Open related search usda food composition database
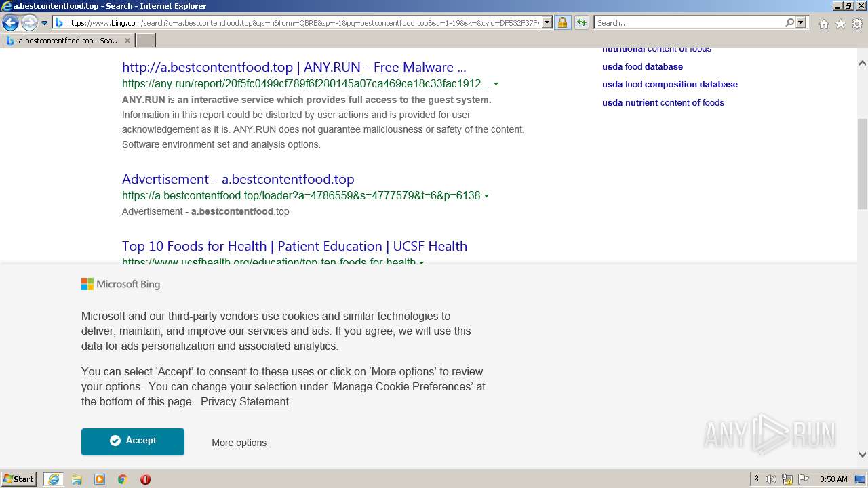 tap(670, 85)
